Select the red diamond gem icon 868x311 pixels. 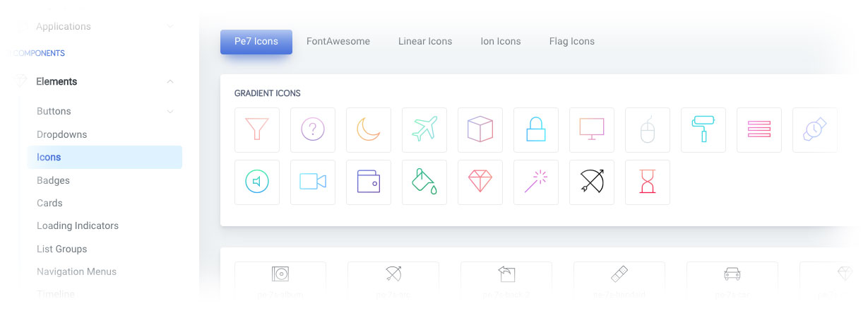480,182
